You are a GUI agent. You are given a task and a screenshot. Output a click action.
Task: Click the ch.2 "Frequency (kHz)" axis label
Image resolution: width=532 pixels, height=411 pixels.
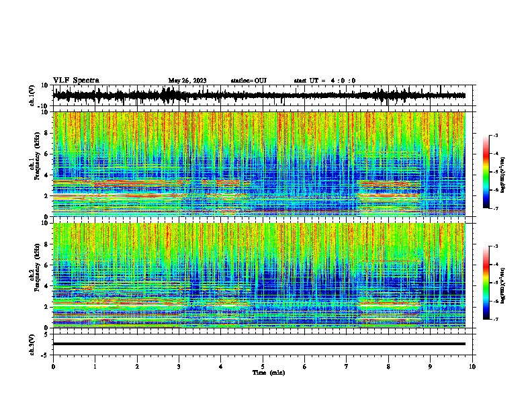[x=36, y=267]
